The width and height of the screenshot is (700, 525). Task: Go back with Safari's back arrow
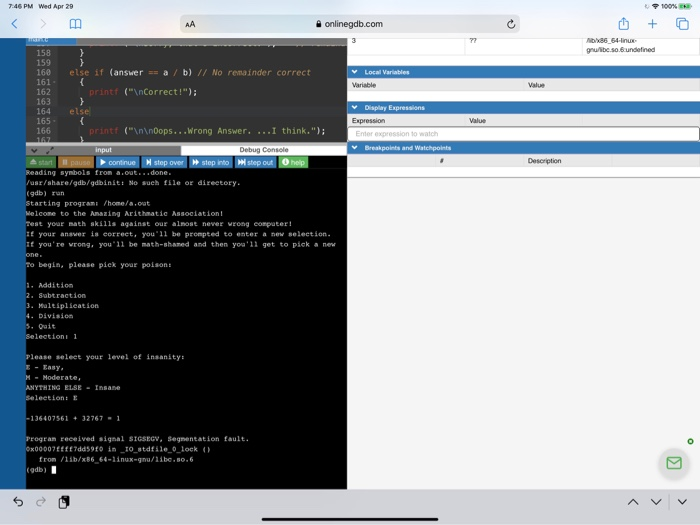click(14, 24)
